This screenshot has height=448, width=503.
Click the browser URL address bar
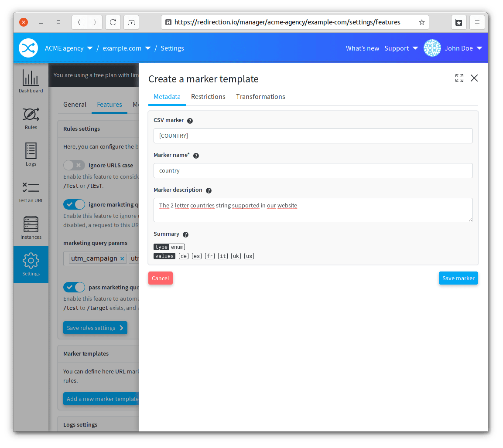(295, 22)
